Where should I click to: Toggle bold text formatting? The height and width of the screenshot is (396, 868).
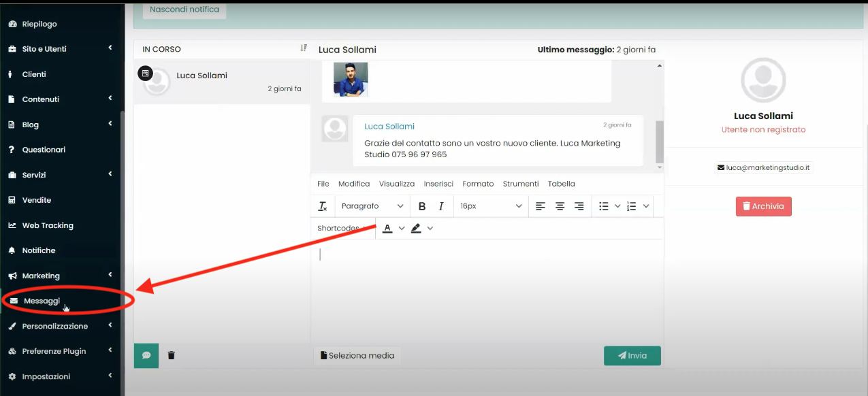(x=422, y=206)
